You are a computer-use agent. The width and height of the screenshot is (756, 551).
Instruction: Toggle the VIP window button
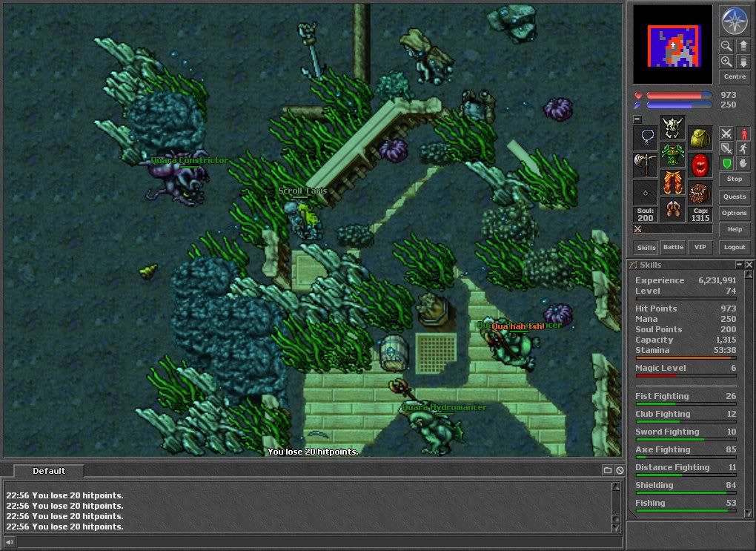tap(700, 247)
